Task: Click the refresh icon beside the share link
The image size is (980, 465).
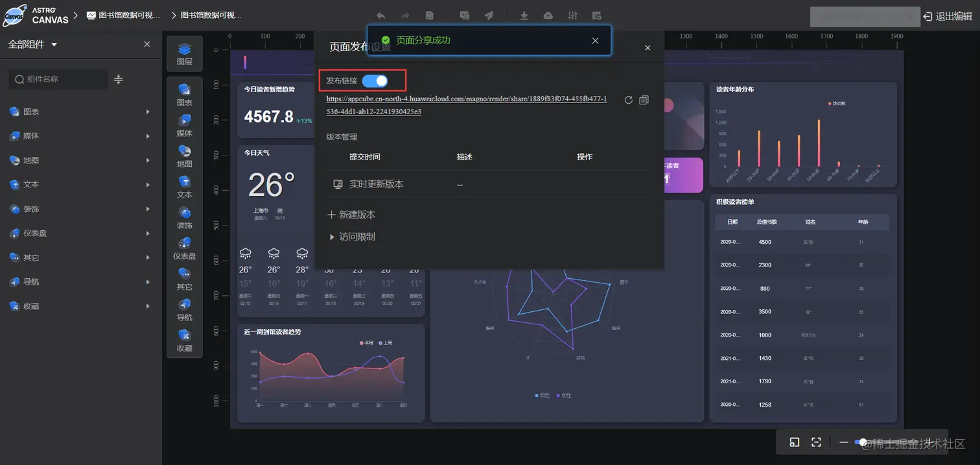Action: 627,100
